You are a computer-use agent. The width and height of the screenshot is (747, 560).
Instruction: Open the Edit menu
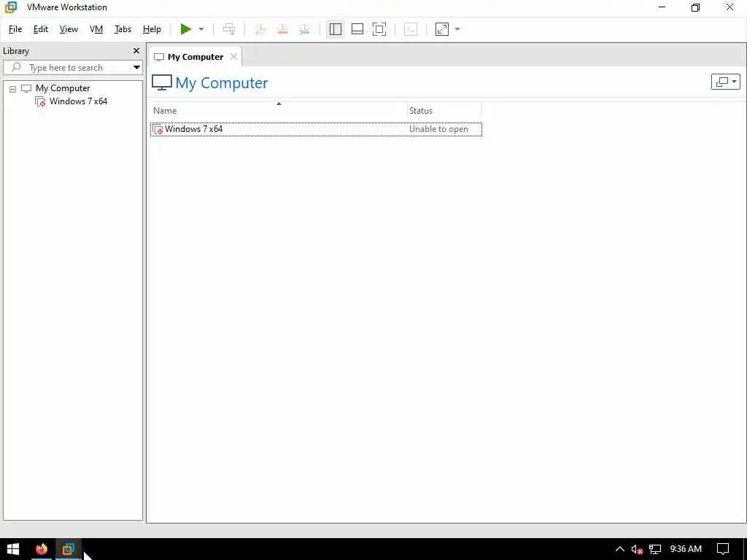click(x=41, y=29)
